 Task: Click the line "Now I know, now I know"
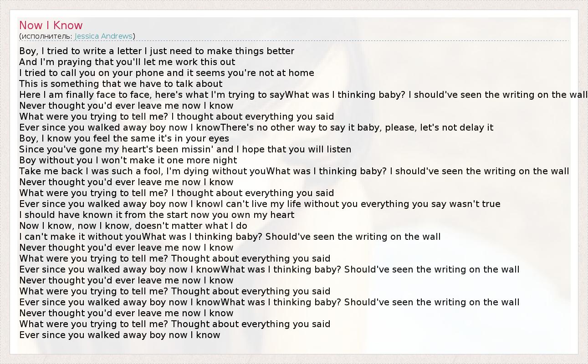(x=133, y=226)
